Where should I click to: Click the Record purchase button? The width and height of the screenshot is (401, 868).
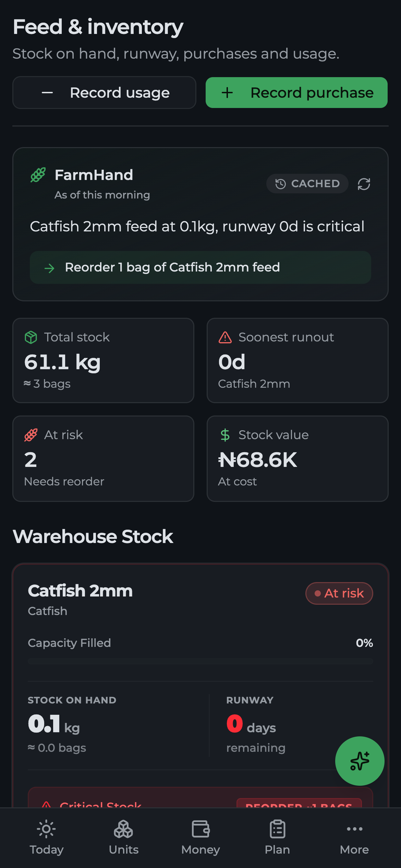click(296, 93)
